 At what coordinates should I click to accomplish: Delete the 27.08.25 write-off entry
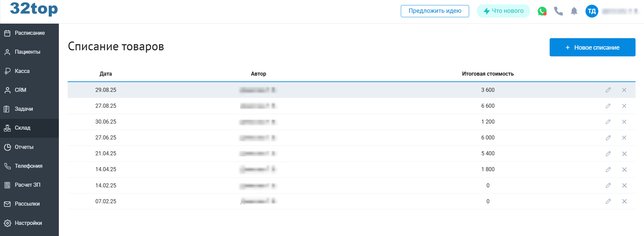click(x=624, y=106)
